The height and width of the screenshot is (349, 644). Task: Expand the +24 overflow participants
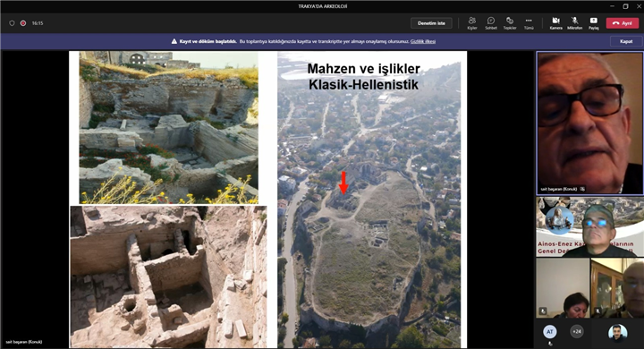pyautogui.click(x=577, y=331)
